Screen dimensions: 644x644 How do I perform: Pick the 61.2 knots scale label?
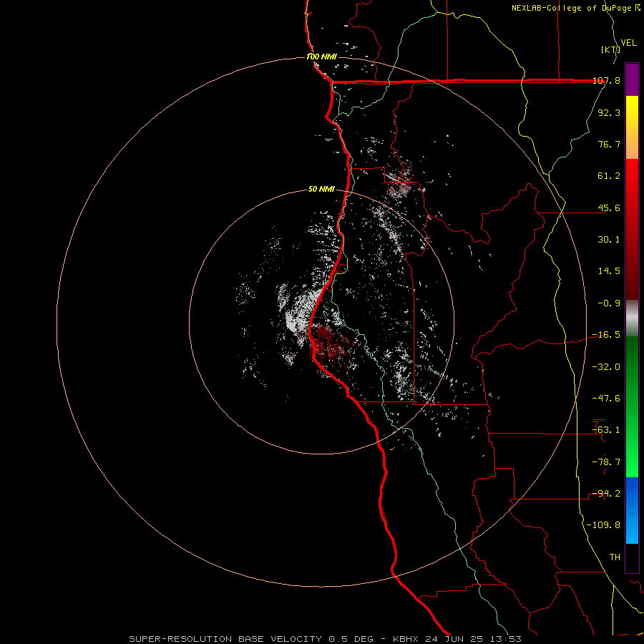pyautogui.click(x=609, y=176)
